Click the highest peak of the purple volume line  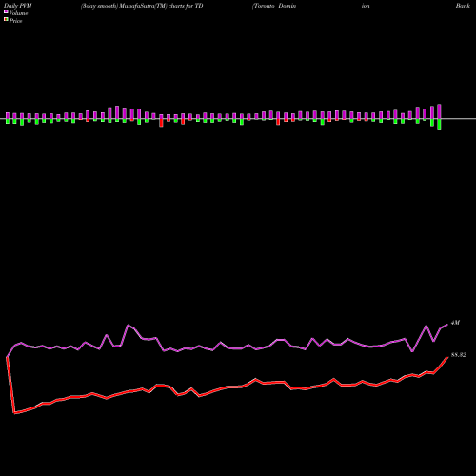point(128,325)
